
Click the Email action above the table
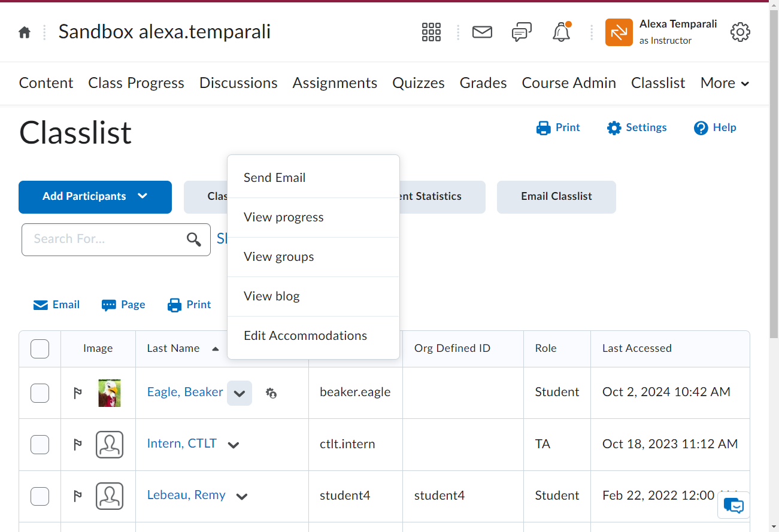point(56,305)
